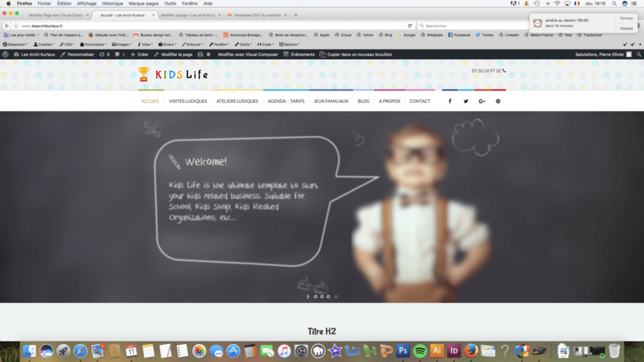Select the second slider dot indicator
Screen dimensions: 644x362
(x=321, y=297)
